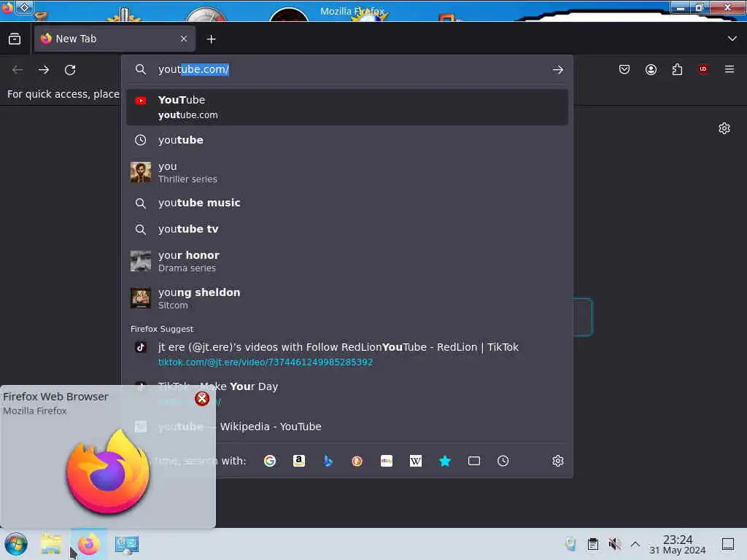
Task: Open the jt ere TikTok videos suggestion
Action: coord(347,354)
